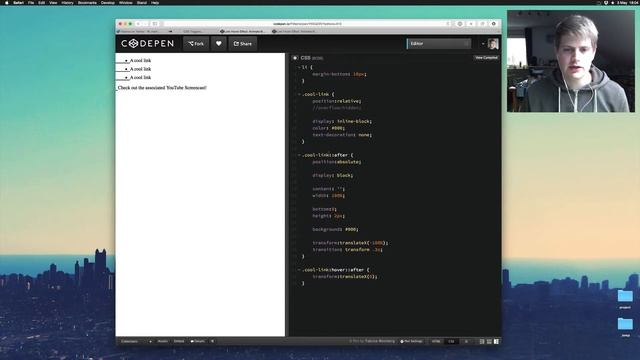640x360 pixels.
Task: Click the webcam video overlay
Action: point(571,61)
